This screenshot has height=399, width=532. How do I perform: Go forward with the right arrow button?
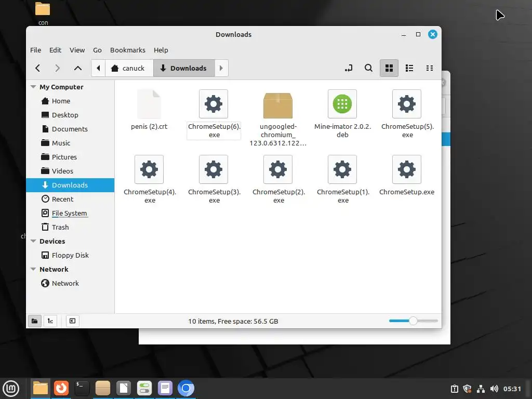click(57, 68)
